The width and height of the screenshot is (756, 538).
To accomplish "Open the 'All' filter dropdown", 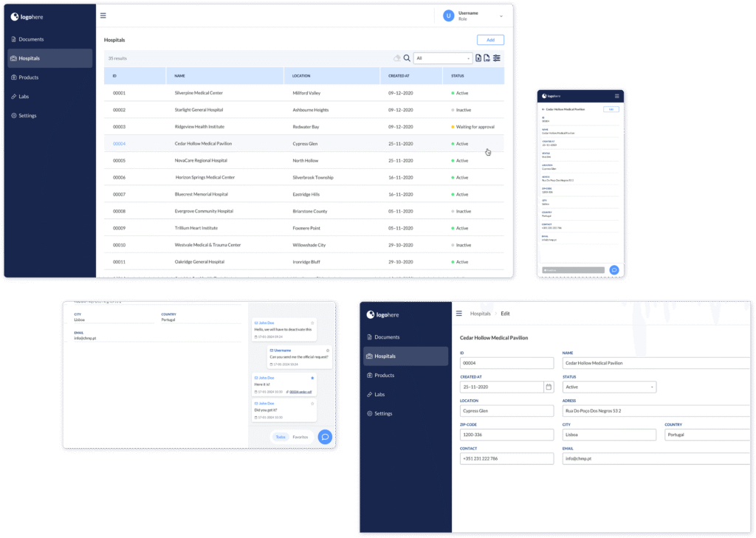I will (x=443, y=58).
